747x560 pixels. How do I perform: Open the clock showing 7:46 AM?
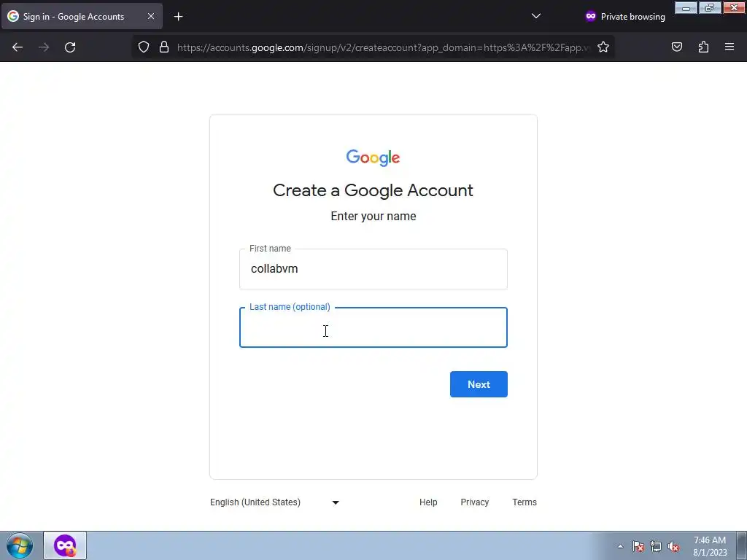tap(710, 546)
